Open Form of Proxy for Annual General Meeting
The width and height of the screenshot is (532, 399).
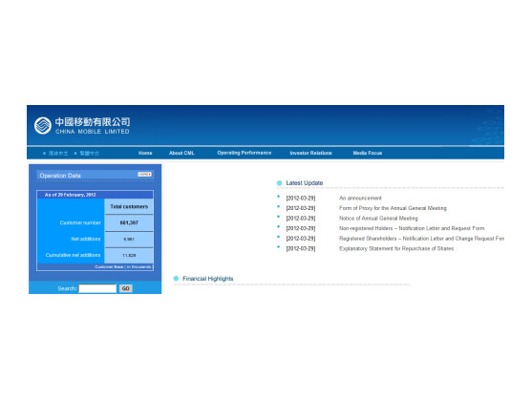click(393, 208)
